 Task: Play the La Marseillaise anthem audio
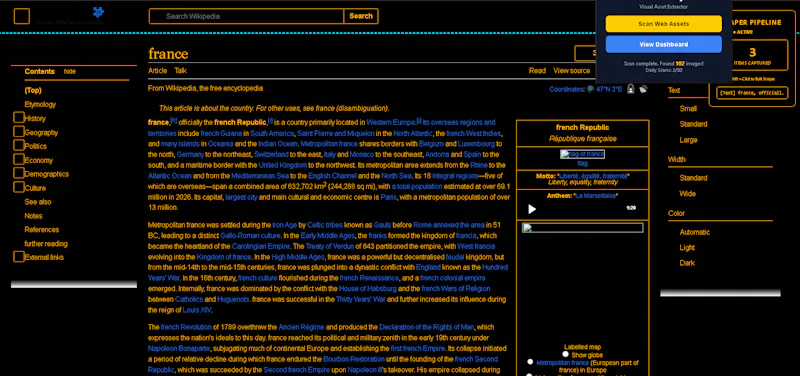(x=532, y=209)
